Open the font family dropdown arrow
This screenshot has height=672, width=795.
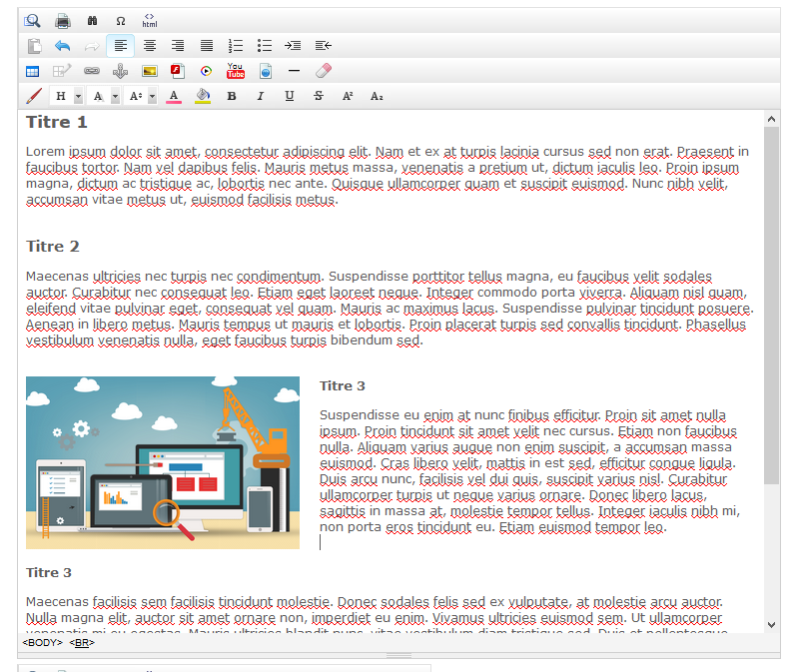click(x=116, y=96)
